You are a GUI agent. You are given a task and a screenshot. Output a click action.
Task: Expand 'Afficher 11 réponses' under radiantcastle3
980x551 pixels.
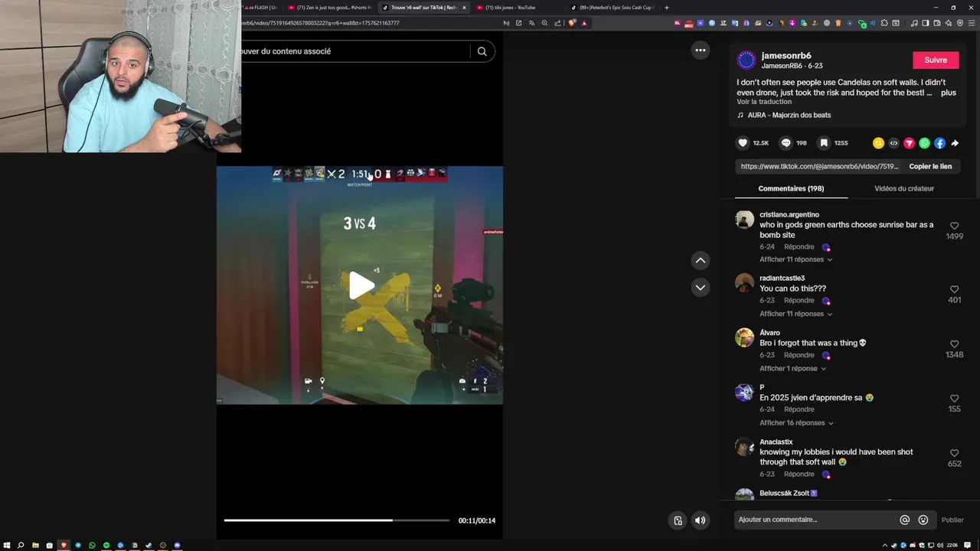click(x=795, y=314)
